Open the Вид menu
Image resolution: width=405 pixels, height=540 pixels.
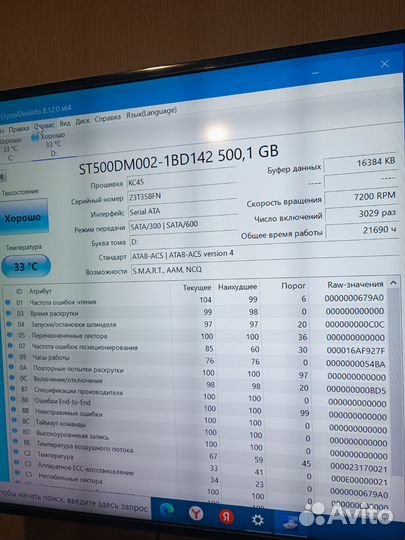(65, 123)
